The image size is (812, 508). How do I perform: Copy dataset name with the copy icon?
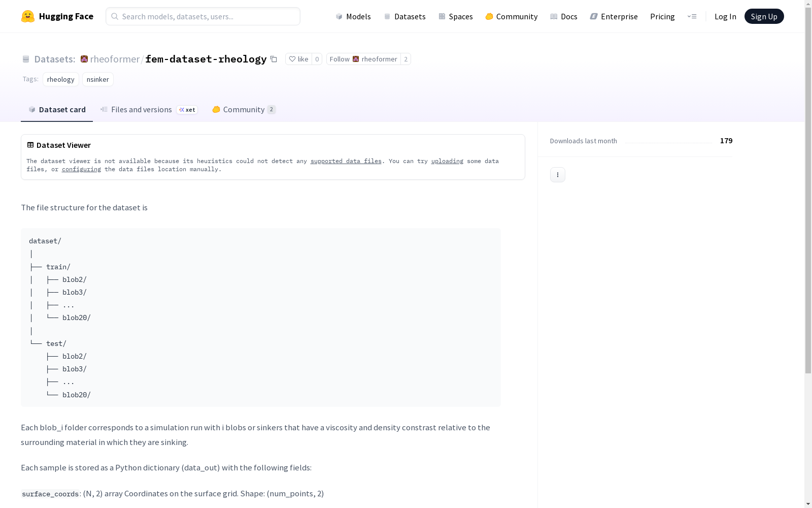(x=274, y=59)
